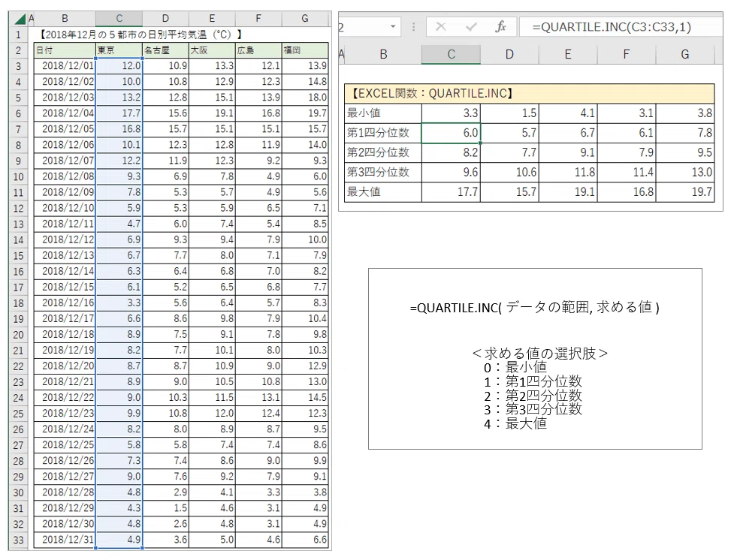The height and width of the screenshot is (560, 731).
Task: Click summary cell '7.9' in 第2四分位数 row
Action: pos(627,152)
